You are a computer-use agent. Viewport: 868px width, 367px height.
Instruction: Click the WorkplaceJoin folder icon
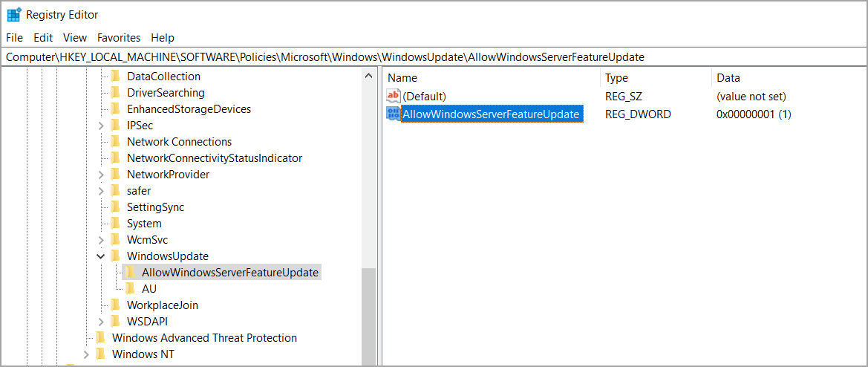coord(115,305)
